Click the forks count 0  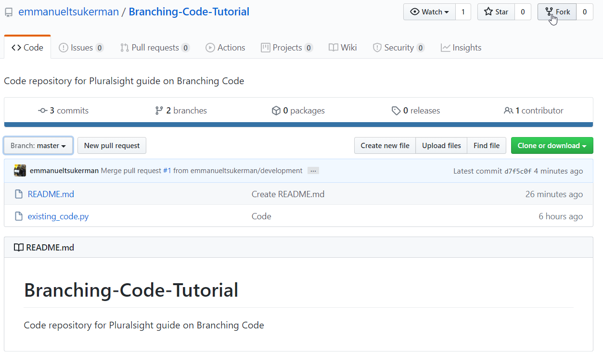click(585, 12)
